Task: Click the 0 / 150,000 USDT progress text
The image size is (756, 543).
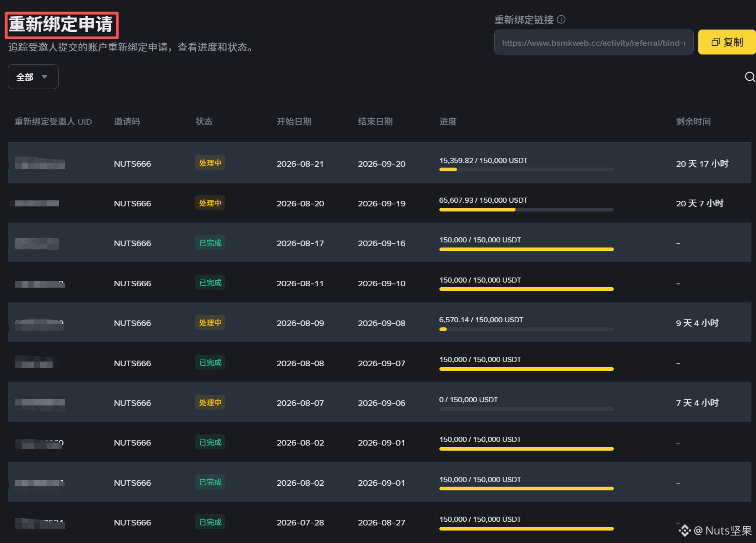Action: tap(468, 399)
